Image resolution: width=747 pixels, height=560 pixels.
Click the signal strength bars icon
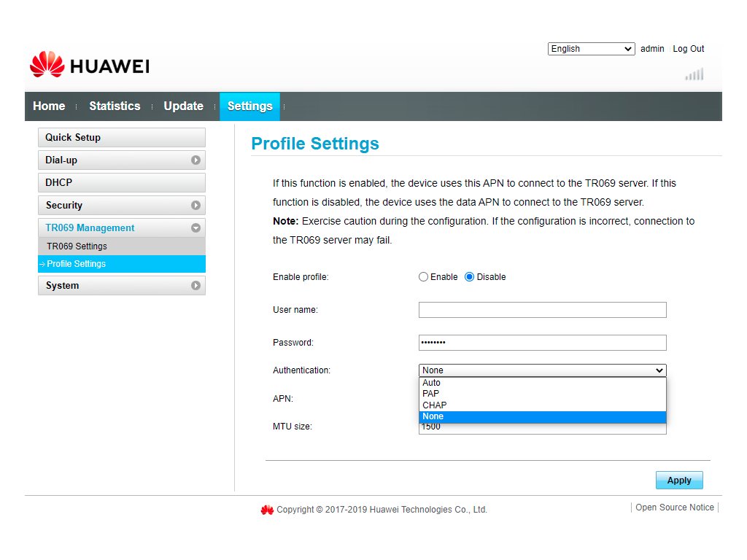click(694, 74)
